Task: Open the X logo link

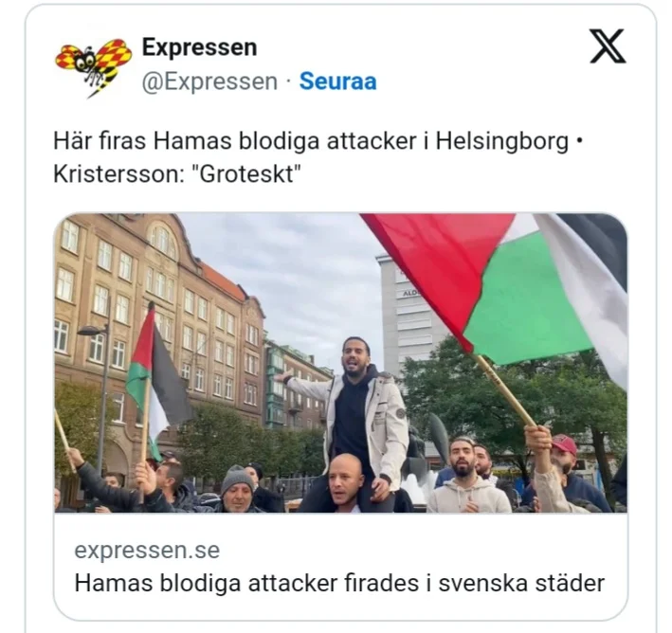Action: point(608,46)
